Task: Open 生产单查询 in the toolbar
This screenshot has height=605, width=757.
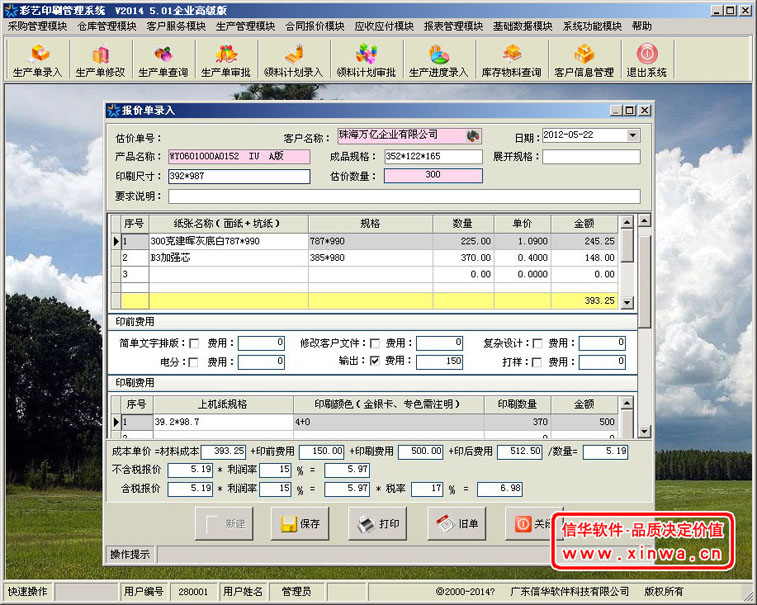Action: [x=162, y=61]
